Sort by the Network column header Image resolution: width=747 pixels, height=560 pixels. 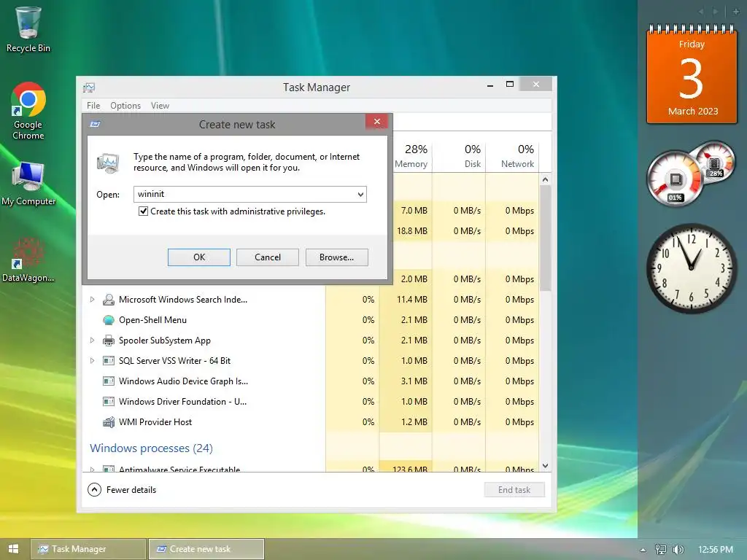[512, 156]
